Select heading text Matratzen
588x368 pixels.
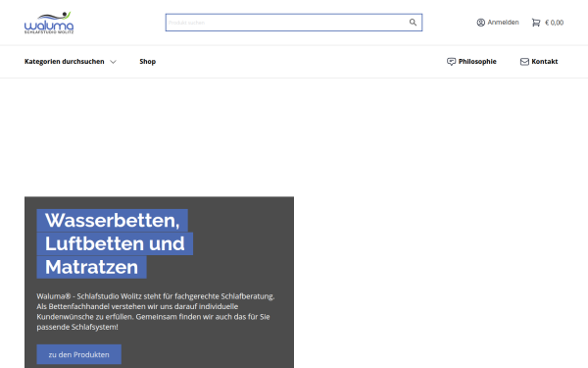[x=91, y=267]
